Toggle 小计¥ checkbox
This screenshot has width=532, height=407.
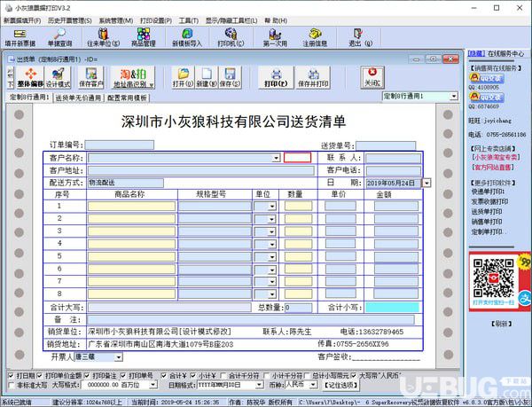point(193,375)
